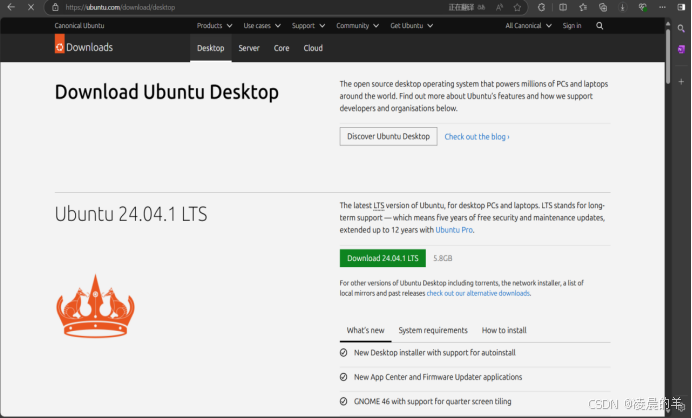
Task: Click Discover Ubuntu Desktop button
Action: tap(388, 136)
